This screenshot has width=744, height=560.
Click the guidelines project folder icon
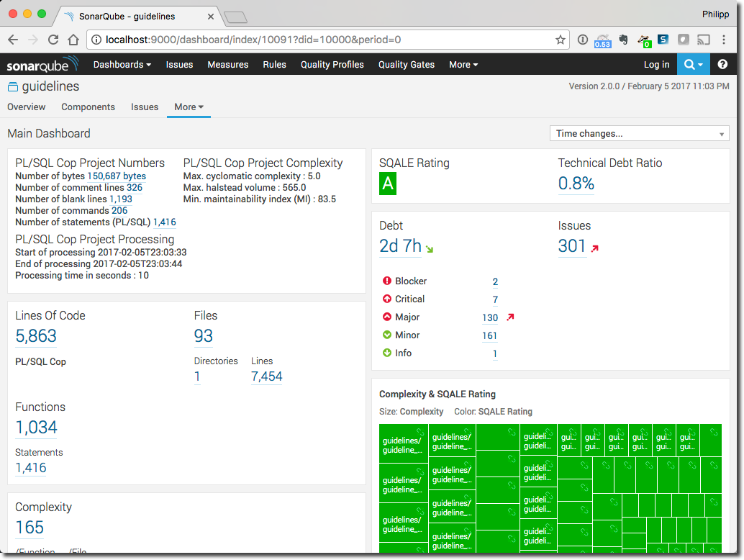[x=13, y=86]
